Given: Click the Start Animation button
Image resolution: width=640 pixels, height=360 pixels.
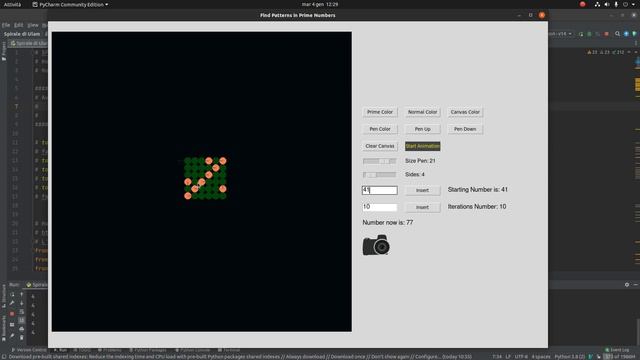Looking at the screenshot, I should coord(422,146).
